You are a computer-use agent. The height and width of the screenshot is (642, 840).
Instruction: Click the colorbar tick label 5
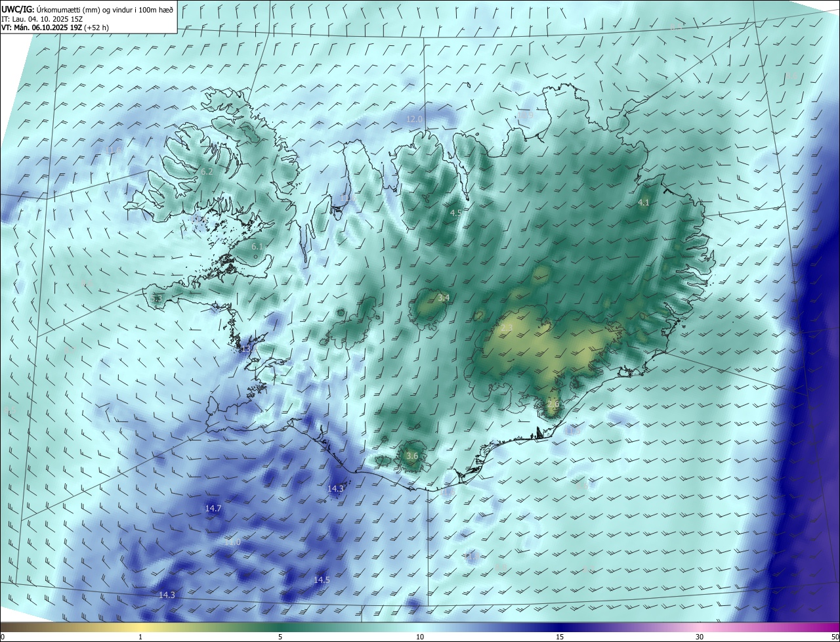pos(280,637)
